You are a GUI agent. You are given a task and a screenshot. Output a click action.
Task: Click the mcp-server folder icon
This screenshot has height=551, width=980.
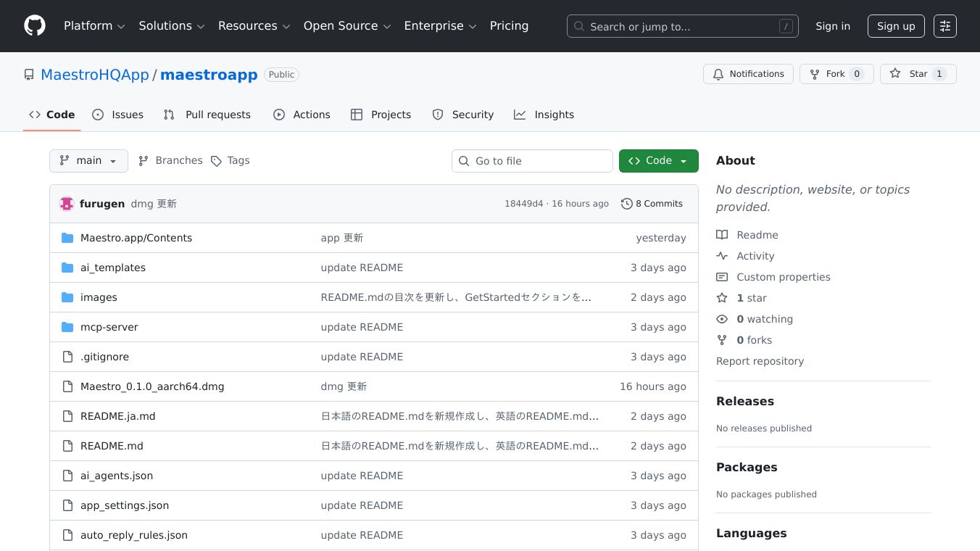tap(67, 327)
